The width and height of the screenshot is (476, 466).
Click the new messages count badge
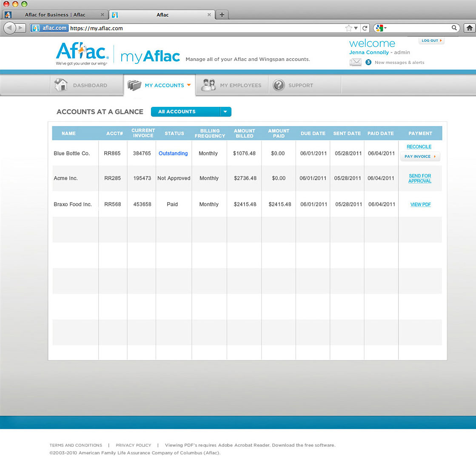coord(368,62)
